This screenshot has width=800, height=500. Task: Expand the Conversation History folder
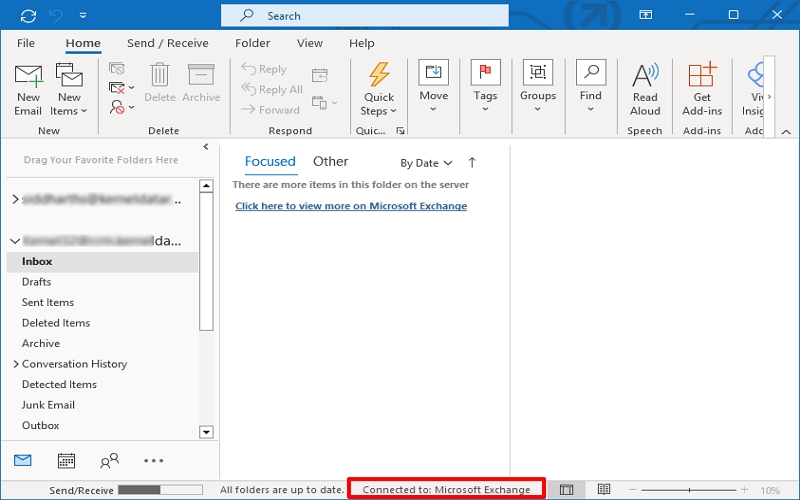(x=15, y=364)
